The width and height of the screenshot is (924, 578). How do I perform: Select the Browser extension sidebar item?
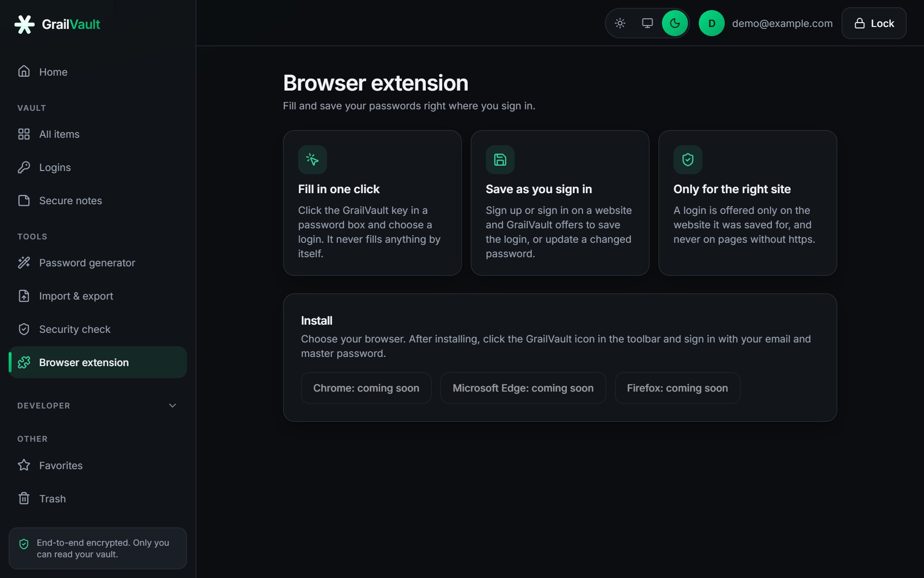coord(98,362)
